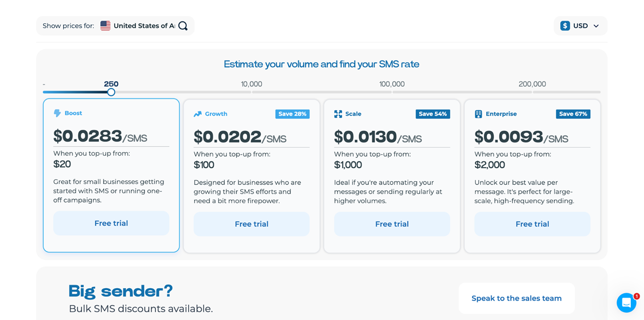644x320 pixels.
Task: Click the $1,000 top-up amount text
Action: [x=348, y=165]
